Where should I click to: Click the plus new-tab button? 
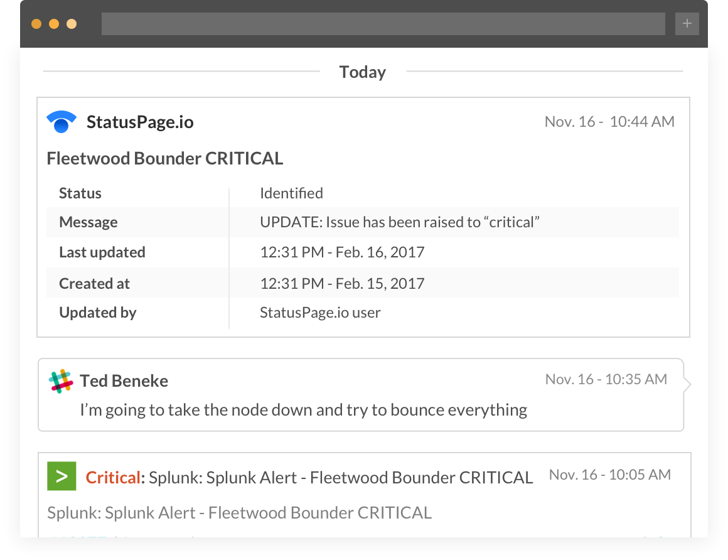(687, 24)
